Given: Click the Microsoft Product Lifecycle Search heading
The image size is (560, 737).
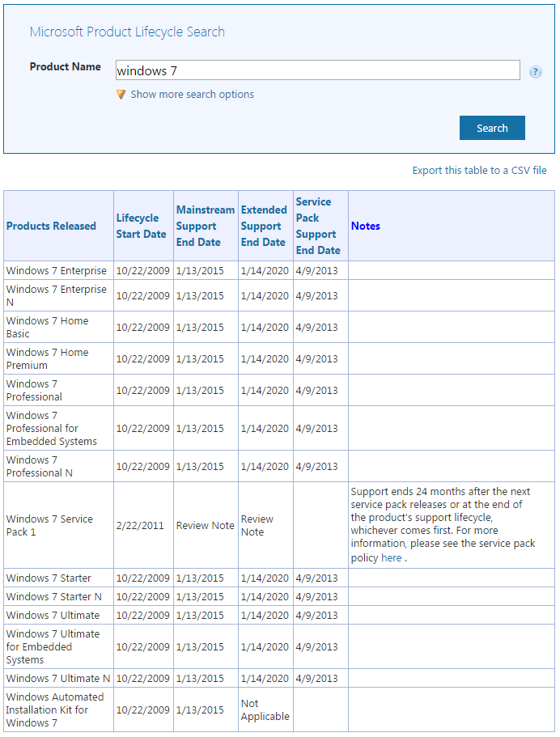Looking at the screenshot, I should click(x=127, y=32).
